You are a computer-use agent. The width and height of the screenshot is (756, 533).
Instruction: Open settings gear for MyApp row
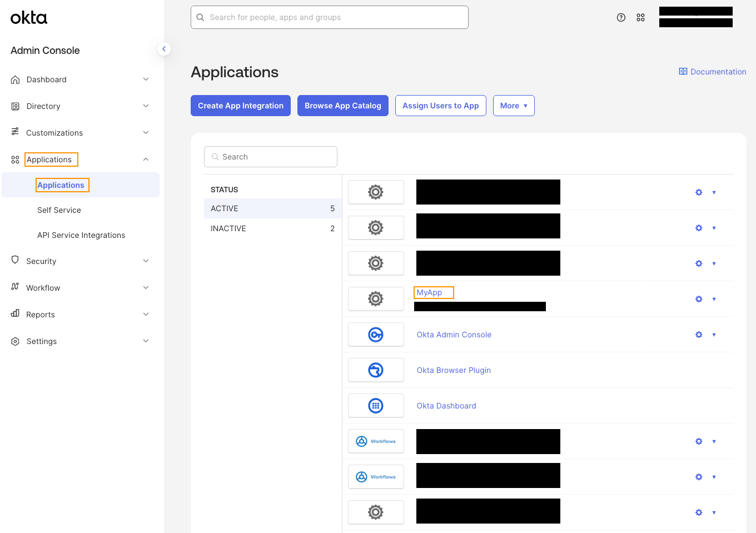tap(699, 299)
